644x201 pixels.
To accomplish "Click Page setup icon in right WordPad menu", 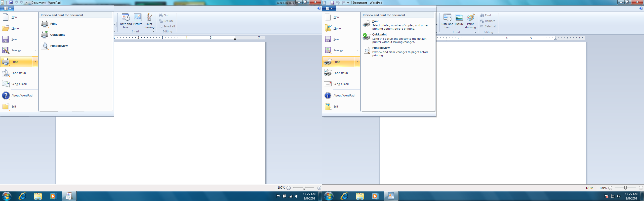I will (x=328, y=73).
